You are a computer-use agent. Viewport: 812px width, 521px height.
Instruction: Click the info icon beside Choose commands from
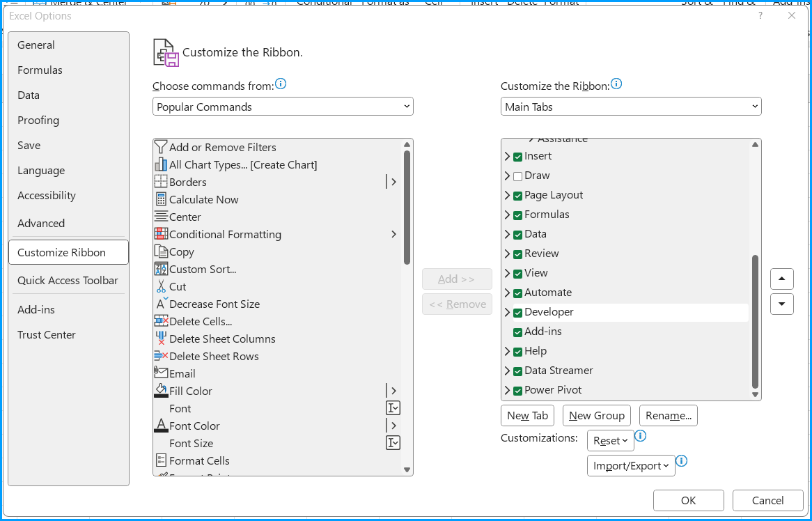pyautogui.click(x=281, y=83)
